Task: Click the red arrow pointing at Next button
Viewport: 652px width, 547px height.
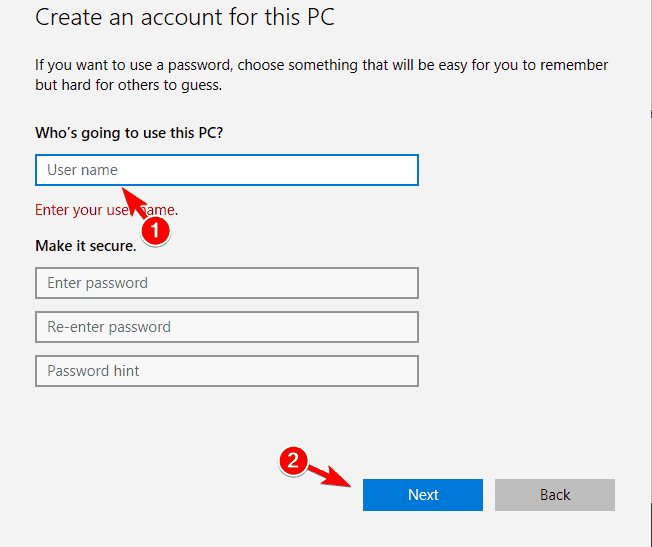Action: point(331,477)
